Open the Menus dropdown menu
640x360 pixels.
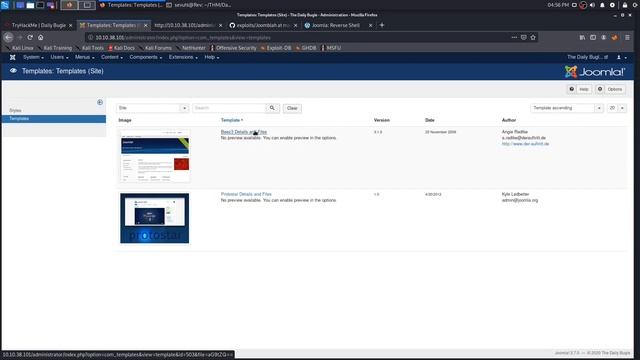point(84,57)
